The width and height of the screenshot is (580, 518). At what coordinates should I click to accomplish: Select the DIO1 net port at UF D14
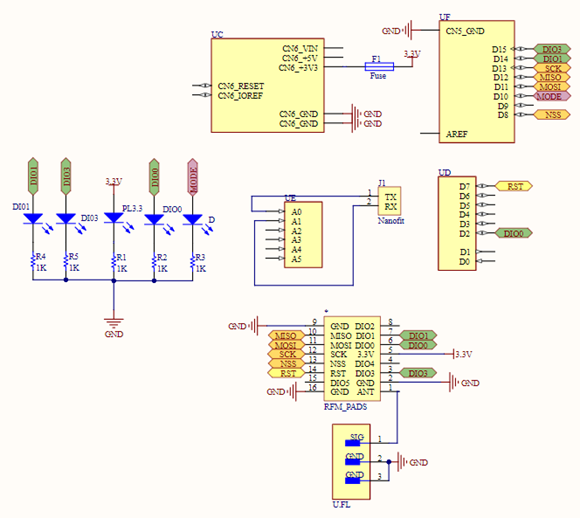pyautogui.click(x=552, y=58)
